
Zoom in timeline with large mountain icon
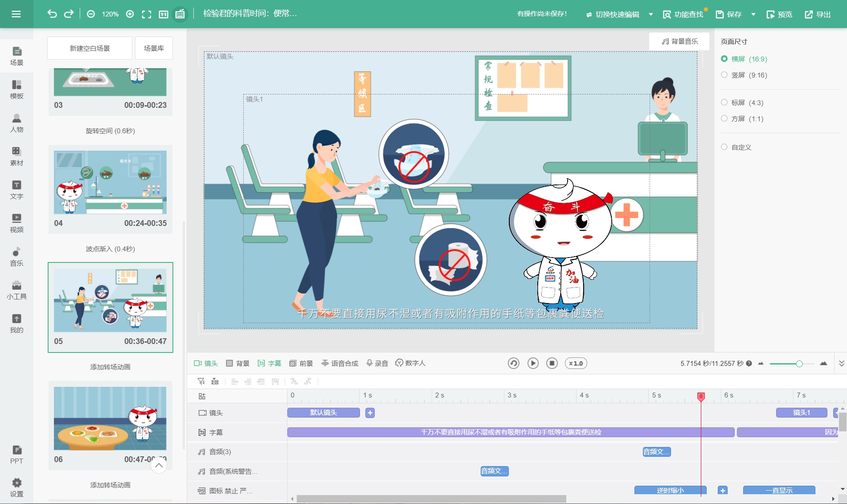(x=823, y=363)
